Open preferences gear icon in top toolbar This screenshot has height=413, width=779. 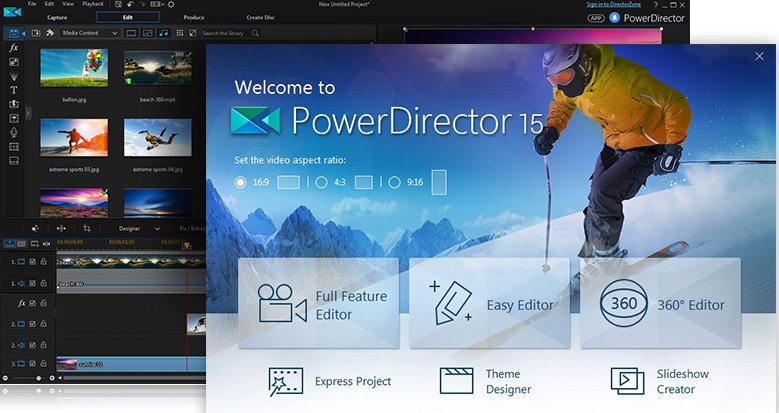(171, 4)
